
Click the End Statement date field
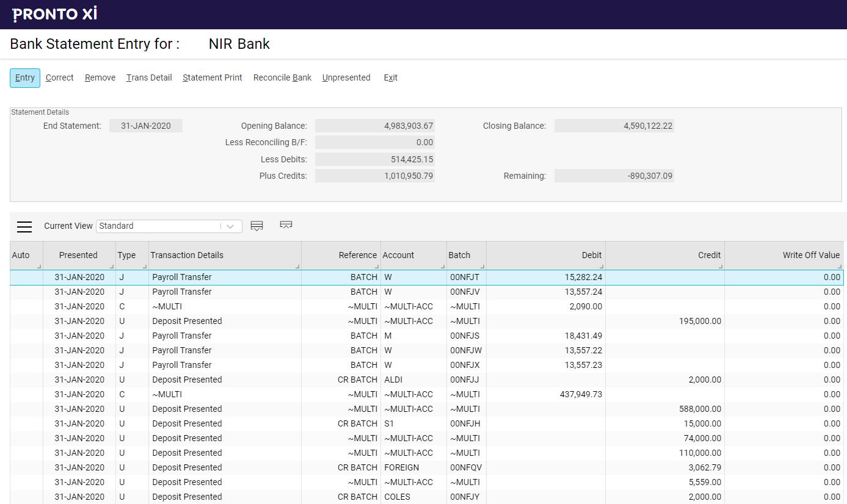(145, 125)
